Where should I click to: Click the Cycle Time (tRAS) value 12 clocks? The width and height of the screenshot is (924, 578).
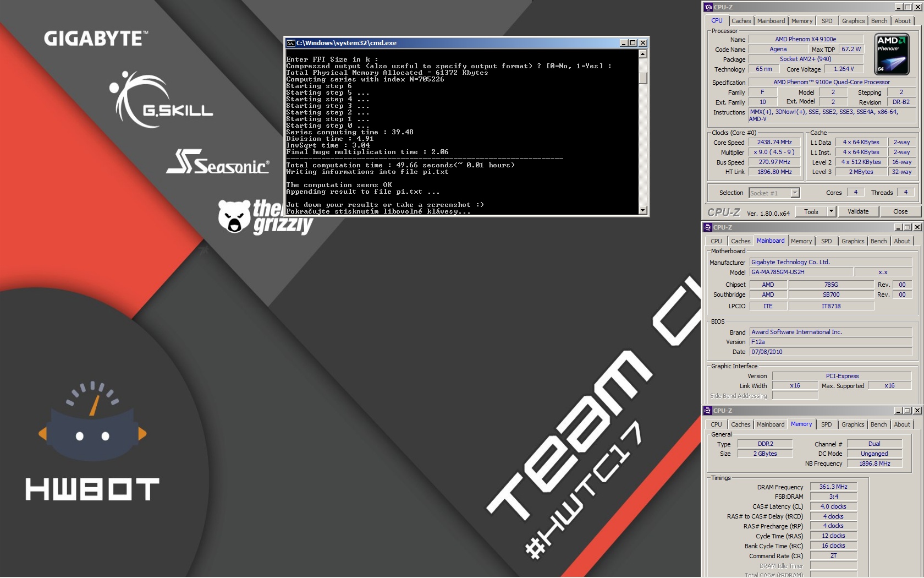click(x=833, y=536)
